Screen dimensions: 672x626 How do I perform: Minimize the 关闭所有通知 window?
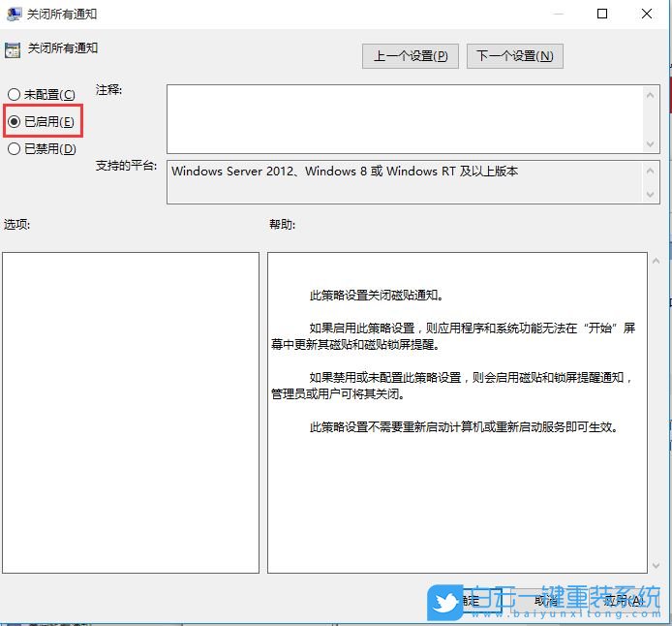point(558,14)
